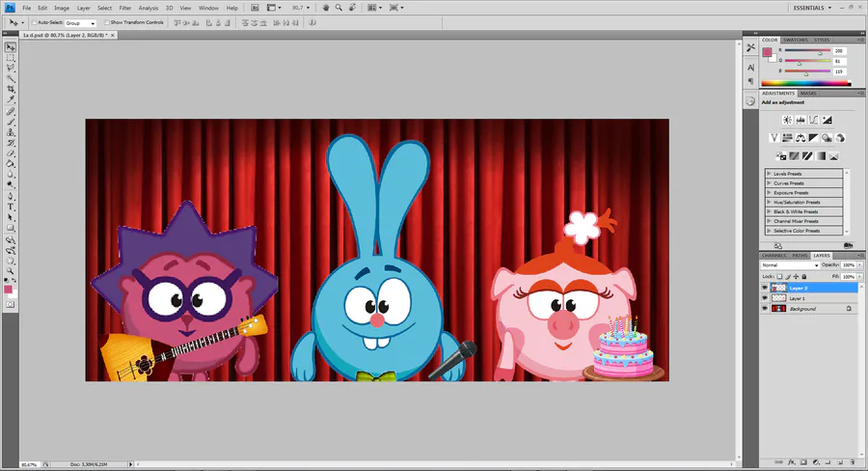The image size is (868, 471).
Task: Switch to the Swatches tab
Action: (795, 40)
